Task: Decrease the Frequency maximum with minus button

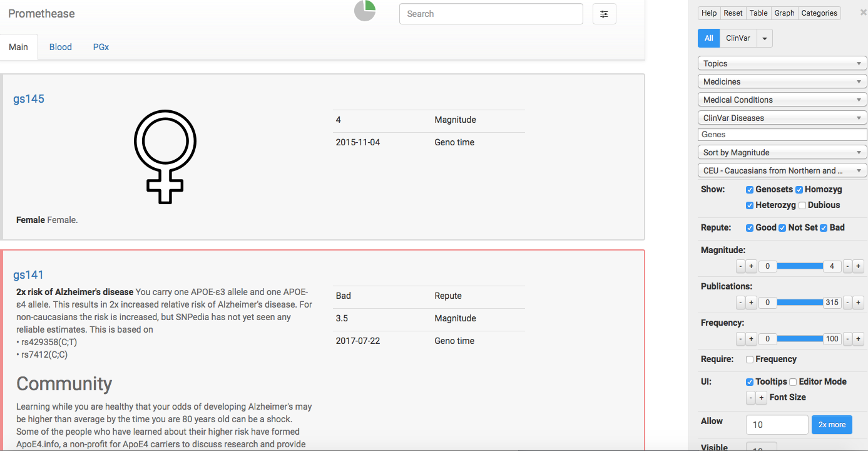Action: coord(848,339)
